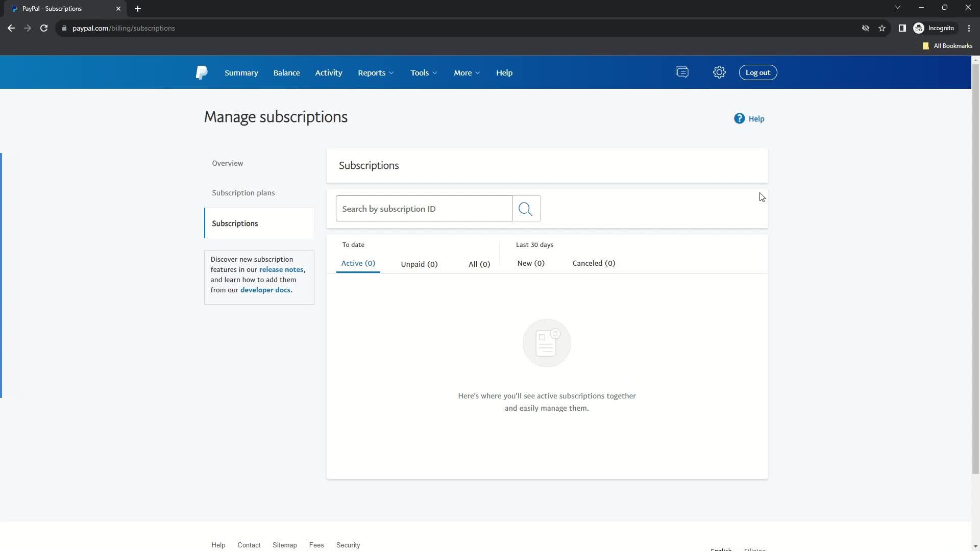This screenshot has height=551, width=980.
Task: Go forward using browser forward arrow
Action: point(28,28)
